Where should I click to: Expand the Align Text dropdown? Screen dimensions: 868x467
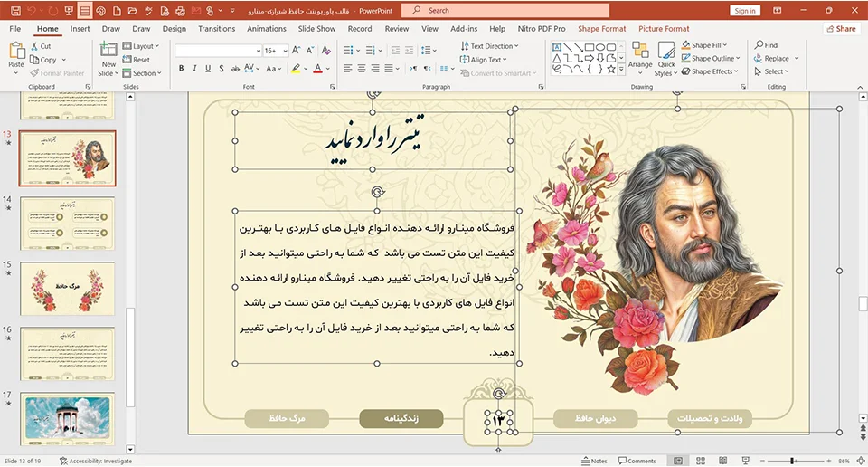click(483, 59)
